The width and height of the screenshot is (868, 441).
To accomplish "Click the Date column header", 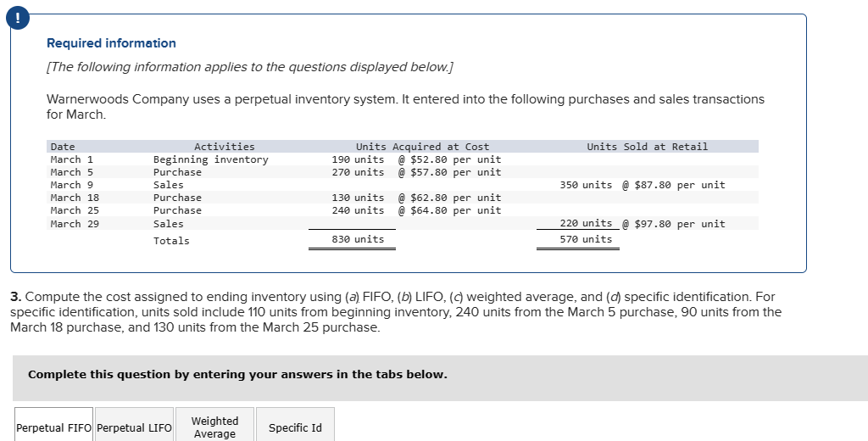I will click(63, 147).
